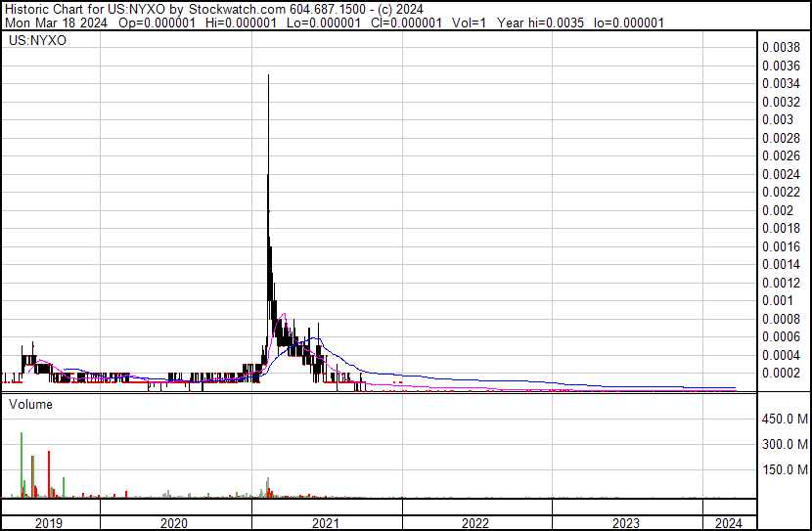Click the 150.0 M volume axis label

click(x=785, y=469)
